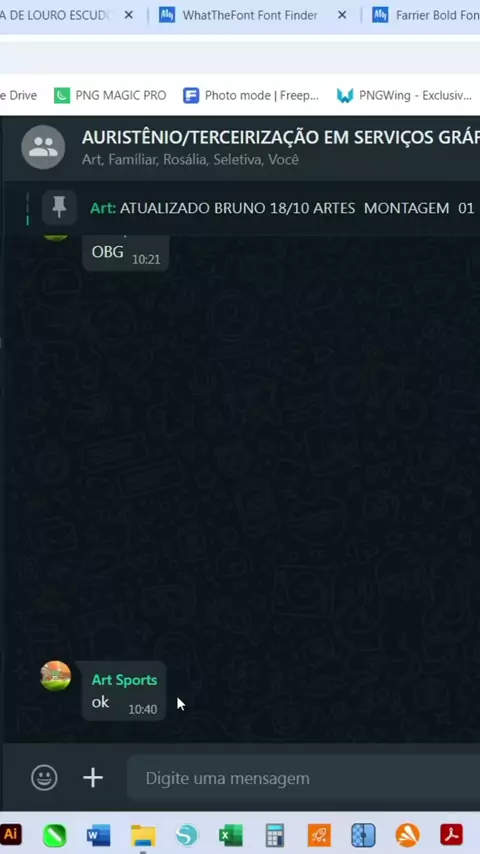
Task: Open the Calculator taskbar icon
Action: coord(275,835)
